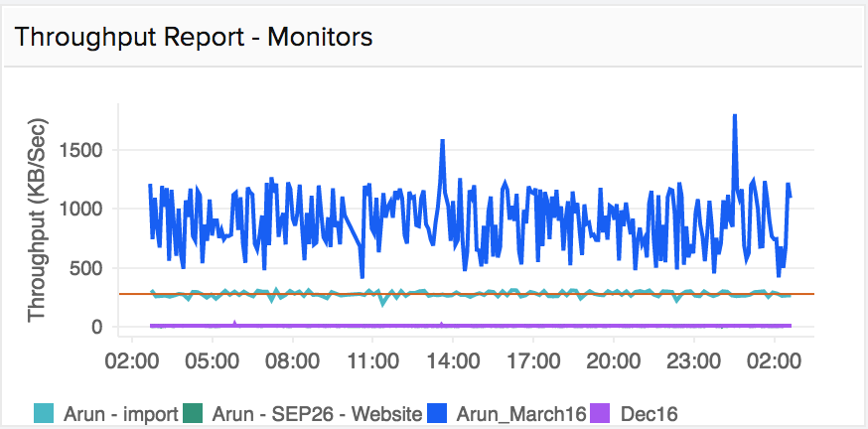
Task: Click the 1500 y-axis value label
Action: [84, 150]
